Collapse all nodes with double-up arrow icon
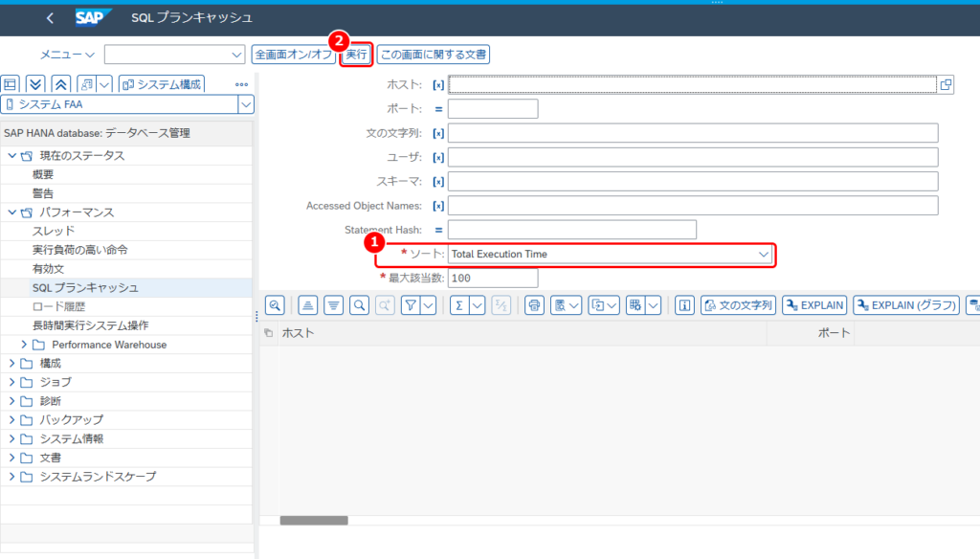 pos(60,84)
